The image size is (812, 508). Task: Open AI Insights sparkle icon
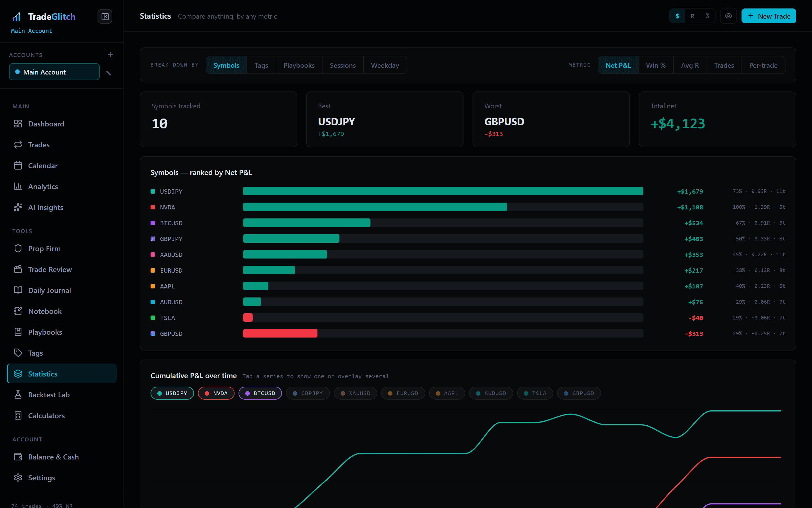pyautogui.click(x=18, y=207)
